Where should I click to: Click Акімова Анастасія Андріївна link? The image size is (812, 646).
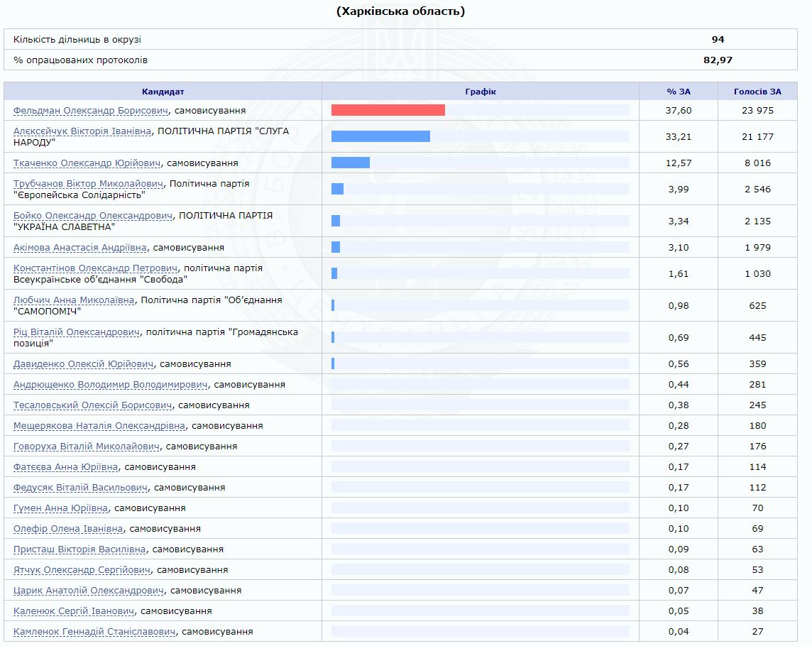click(x=80, y=248)
